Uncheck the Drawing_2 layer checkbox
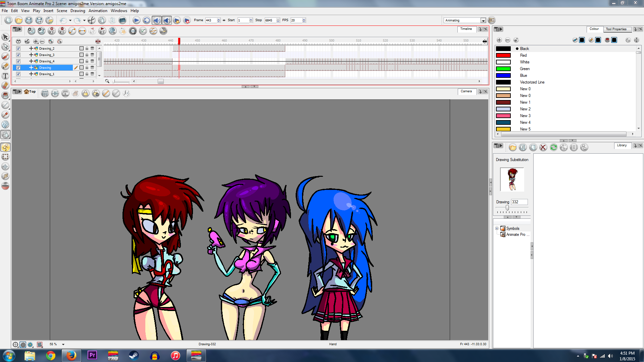644x362 pixels. 18,48
